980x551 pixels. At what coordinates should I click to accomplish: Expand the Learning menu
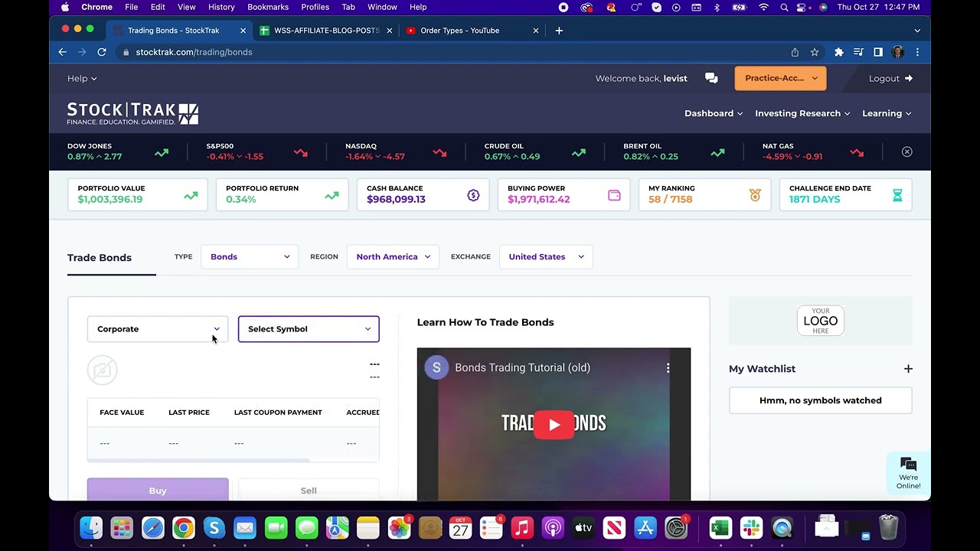point(887,113)
